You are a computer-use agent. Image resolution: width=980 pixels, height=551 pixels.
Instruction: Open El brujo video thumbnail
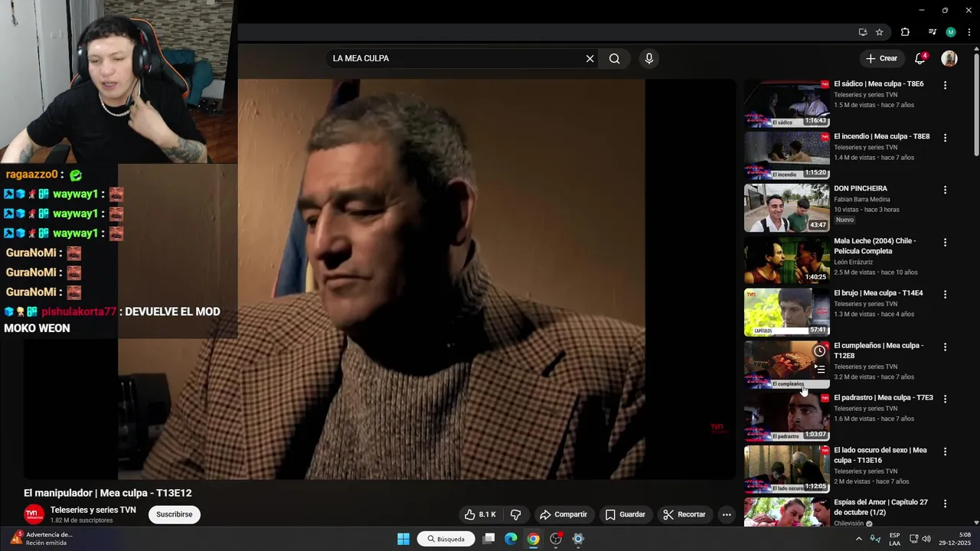[x=786, y=312]
